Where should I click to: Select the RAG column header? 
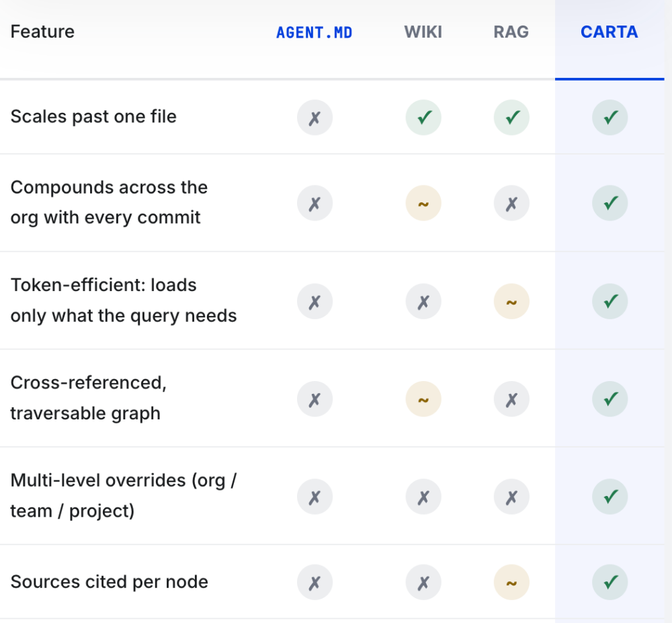(x=511, y=32)
